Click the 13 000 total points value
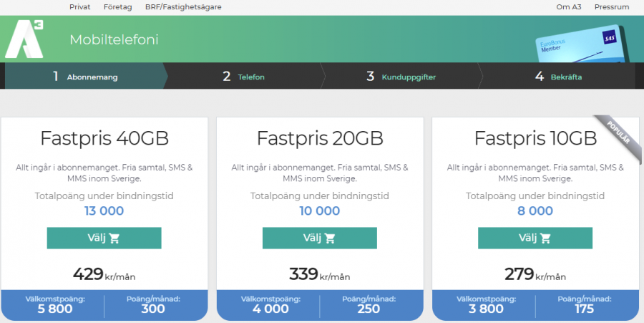Screen dimensions: 644x323 pyautogui.click(x=104, y=211)
